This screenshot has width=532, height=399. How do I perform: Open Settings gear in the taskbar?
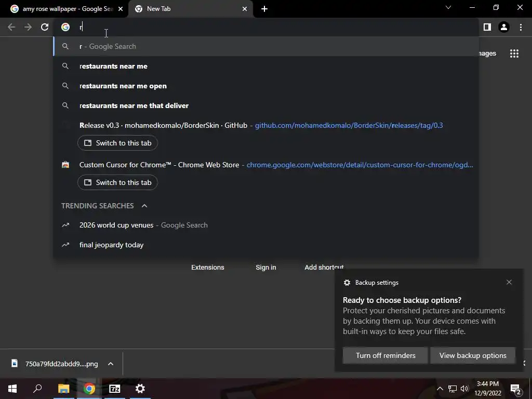click(140, 389)
